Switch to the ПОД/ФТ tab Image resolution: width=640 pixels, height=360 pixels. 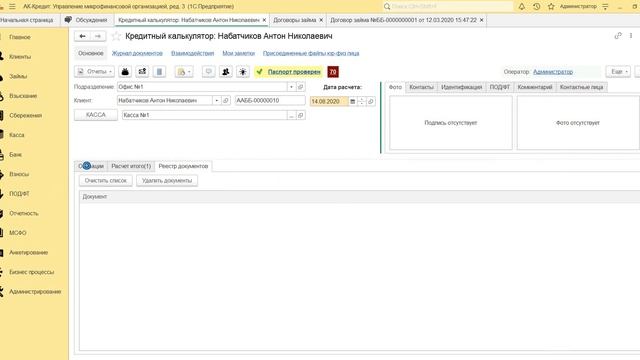point(500,87)
